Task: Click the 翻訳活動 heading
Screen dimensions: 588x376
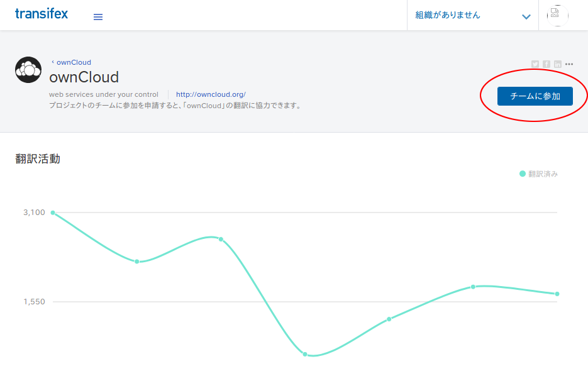Action: (38, 159)
